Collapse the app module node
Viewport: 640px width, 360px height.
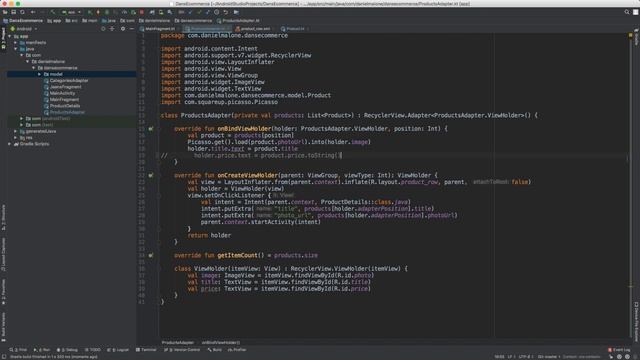(x=9, y=36)
